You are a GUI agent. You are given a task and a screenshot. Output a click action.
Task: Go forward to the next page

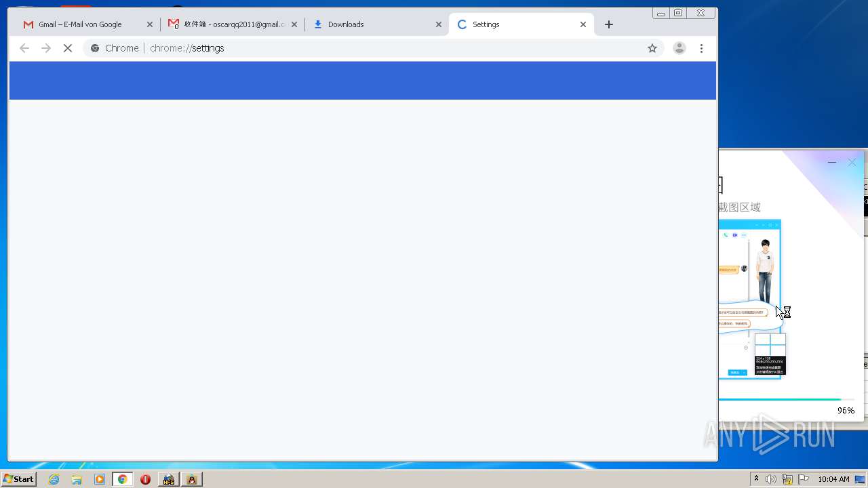[46, 48]
